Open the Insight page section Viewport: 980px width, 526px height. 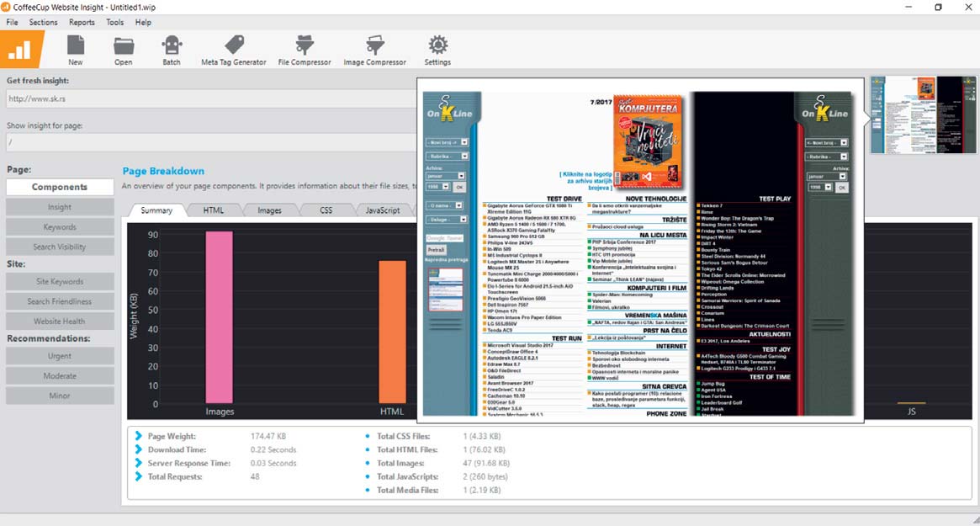click(x=60, y=207)
